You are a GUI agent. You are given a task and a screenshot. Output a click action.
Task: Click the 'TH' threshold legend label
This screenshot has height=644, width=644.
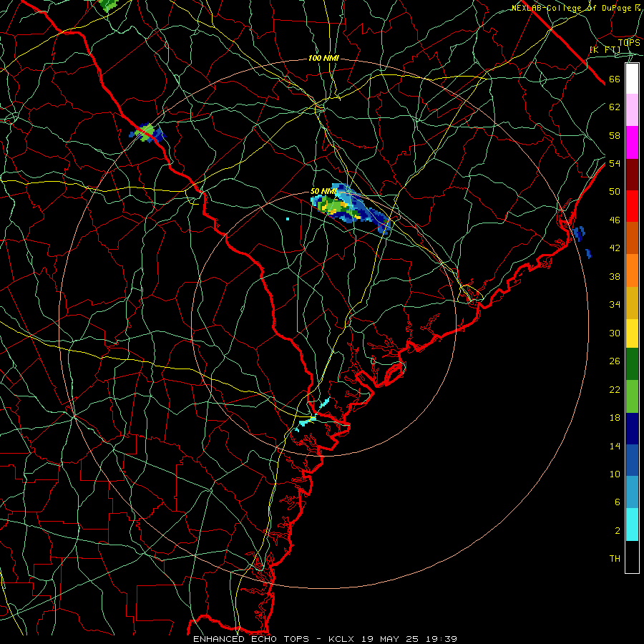coord(615,558)
